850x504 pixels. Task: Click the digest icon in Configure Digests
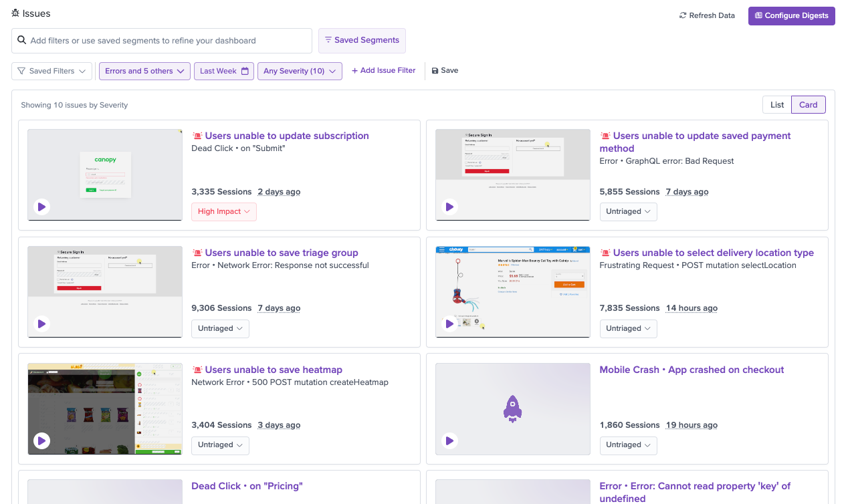pyautogui.click(x=758, y=15)
